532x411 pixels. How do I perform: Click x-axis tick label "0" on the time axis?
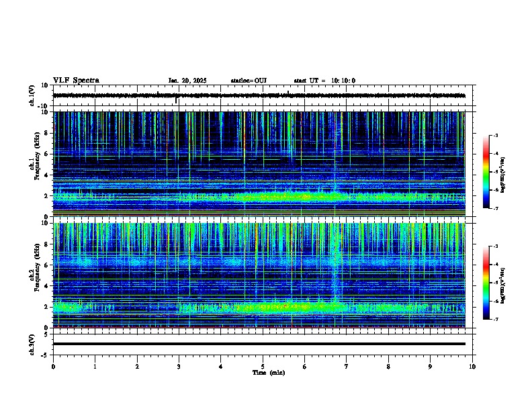(x=53, y=367)
